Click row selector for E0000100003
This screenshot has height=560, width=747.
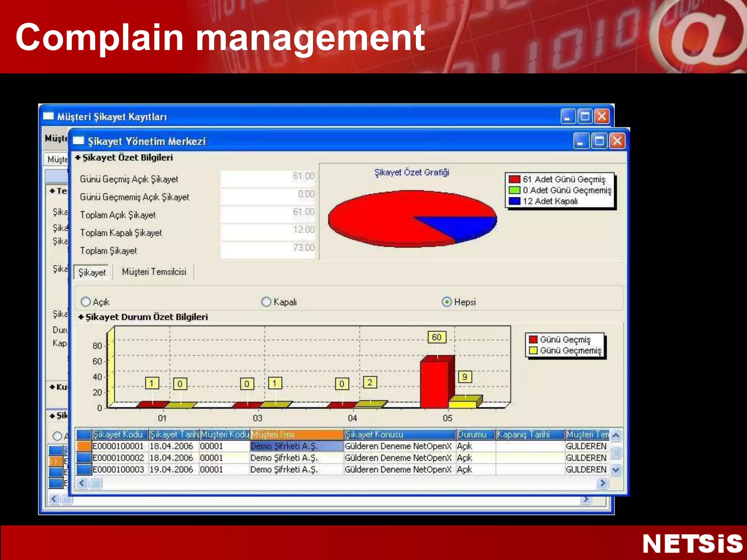coord(84,469)
